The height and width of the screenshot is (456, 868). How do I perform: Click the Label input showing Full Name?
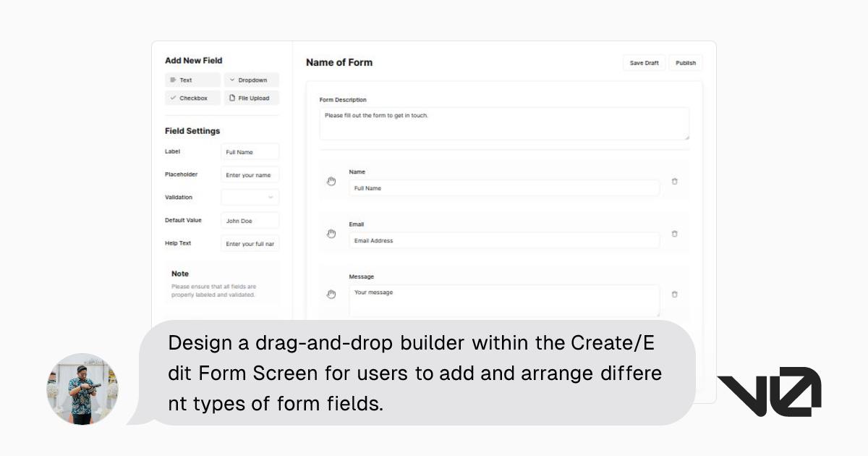[250, 151]
